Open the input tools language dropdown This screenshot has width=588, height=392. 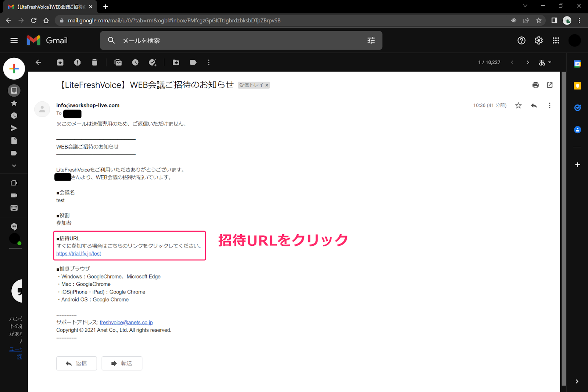(545, 63)
